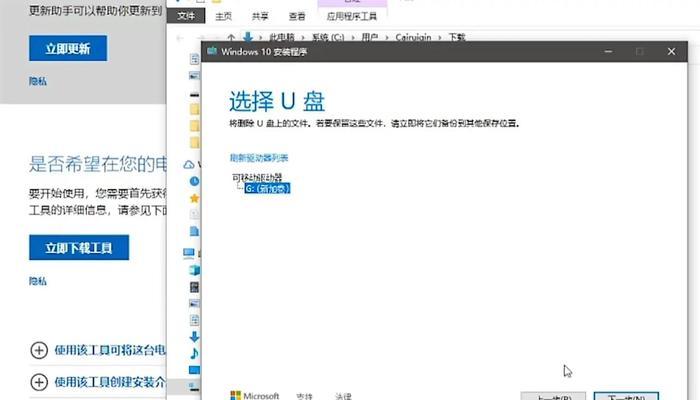The image size is (700, 400).
Task: Click Explorer up-directory arrow
Action: [231, 38]
